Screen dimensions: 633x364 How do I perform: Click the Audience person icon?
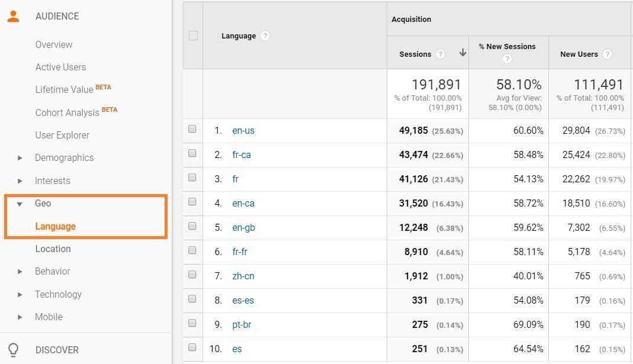(13, 16)
